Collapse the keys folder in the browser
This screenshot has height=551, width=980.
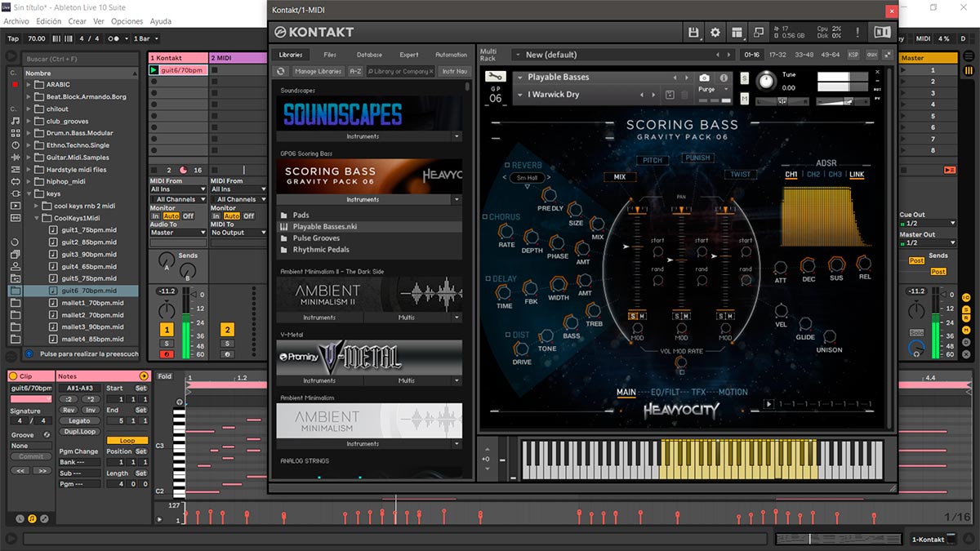[29, 194]
